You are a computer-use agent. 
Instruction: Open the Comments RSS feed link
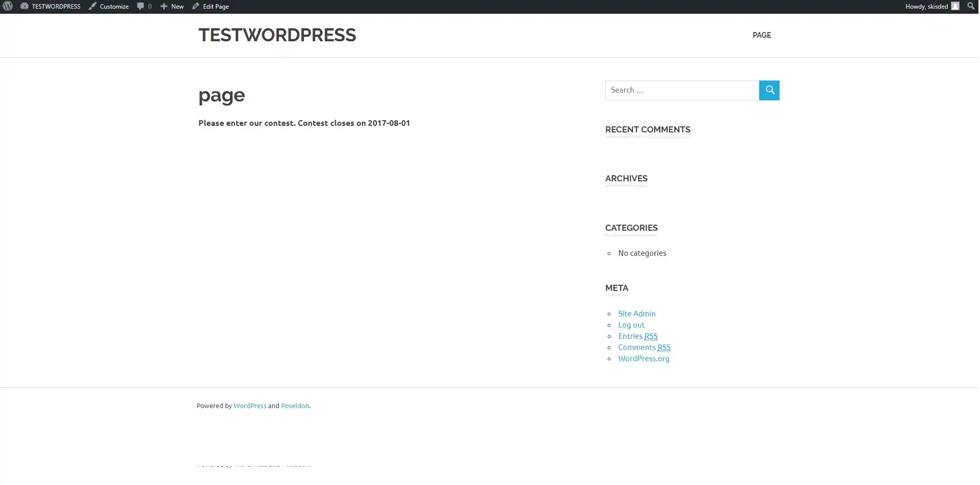(644, 347)
